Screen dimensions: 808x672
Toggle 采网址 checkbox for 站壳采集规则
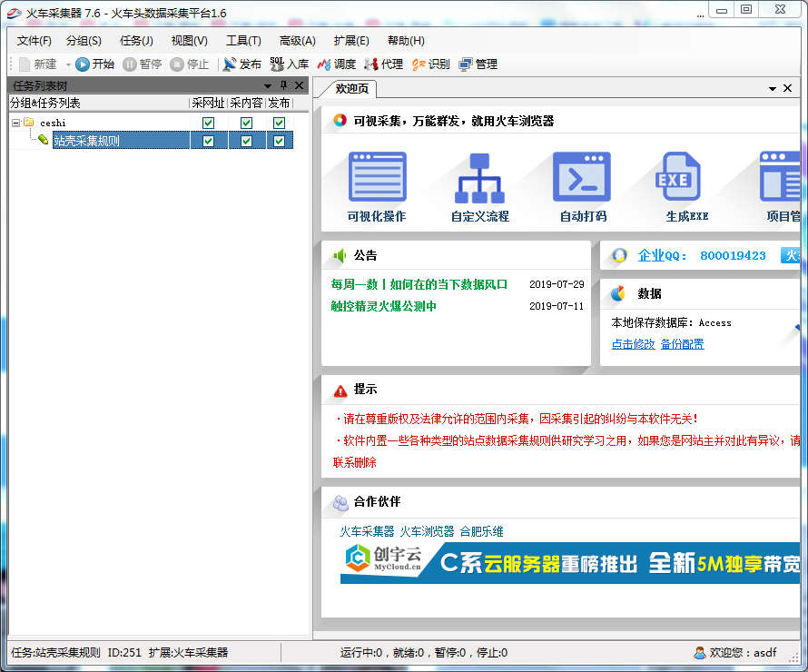point(208,141)
